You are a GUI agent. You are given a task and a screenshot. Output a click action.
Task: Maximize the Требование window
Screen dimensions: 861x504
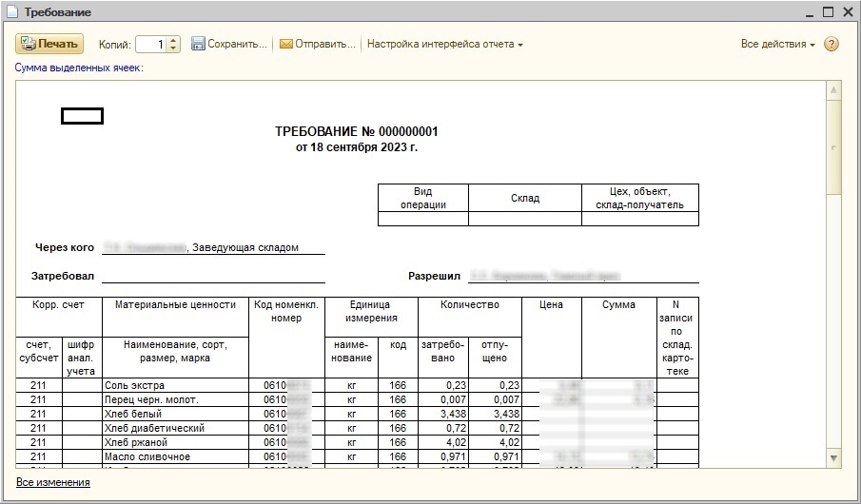pyautogui.click(x=827, y=12)
